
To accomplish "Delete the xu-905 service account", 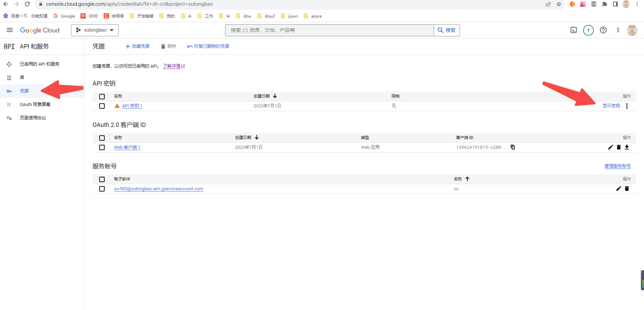I will point(627,188).
